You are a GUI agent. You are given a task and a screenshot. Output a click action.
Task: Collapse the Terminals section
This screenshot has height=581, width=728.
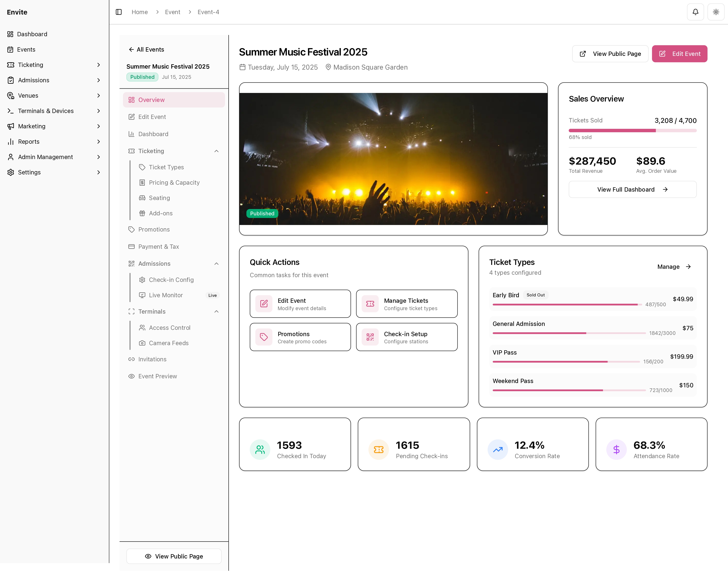click(216, 312)
